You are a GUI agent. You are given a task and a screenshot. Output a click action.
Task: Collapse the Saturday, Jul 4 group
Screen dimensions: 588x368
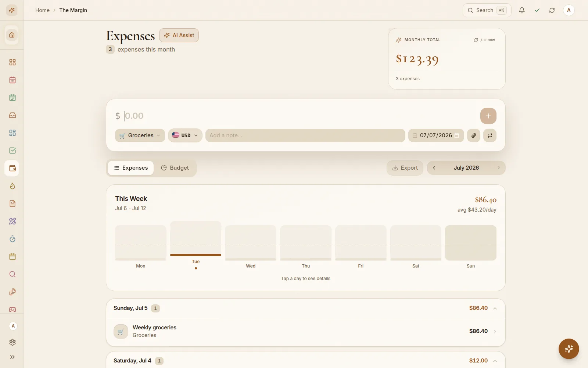click(x=495, y=361)
